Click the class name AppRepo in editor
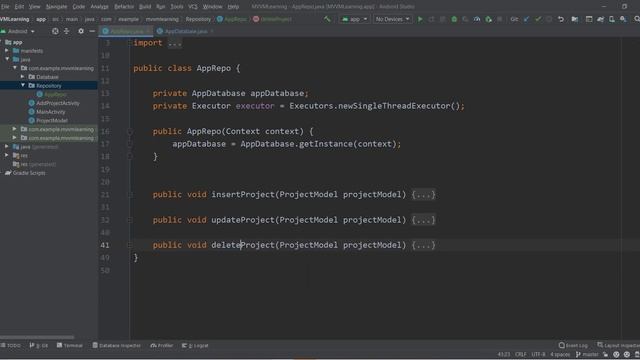 click(x=213, y=68)
